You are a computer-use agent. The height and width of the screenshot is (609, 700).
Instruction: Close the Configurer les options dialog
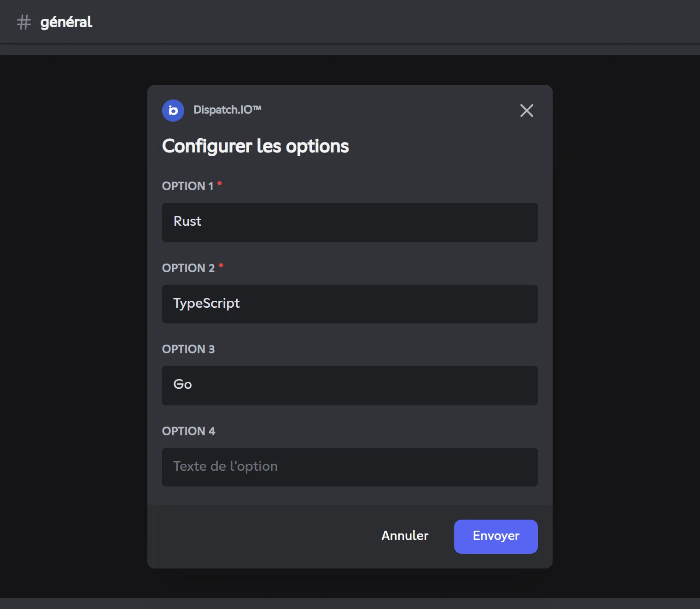527,111
